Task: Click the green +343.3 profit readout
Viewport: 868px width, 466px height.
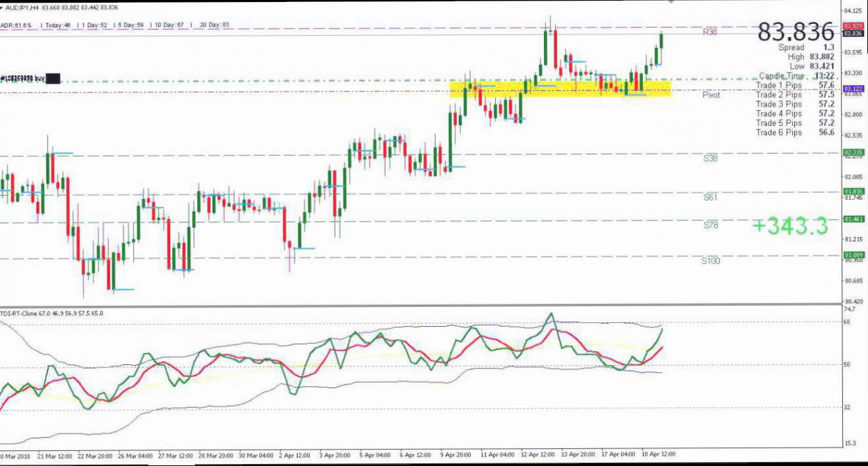Action: point(789,226)
